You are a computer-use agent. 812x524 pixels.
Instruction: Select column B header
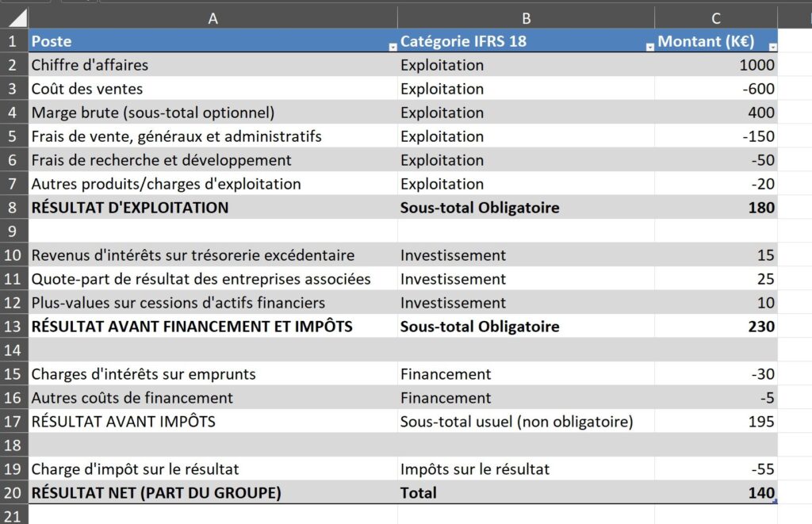point(527,18)
